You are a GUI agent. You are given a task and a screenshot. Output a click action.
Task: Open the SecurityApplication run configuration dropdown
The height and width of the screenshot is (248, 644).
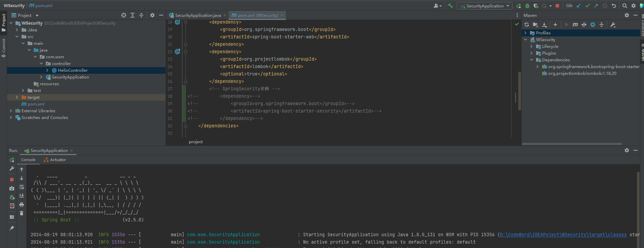[485, 6]
